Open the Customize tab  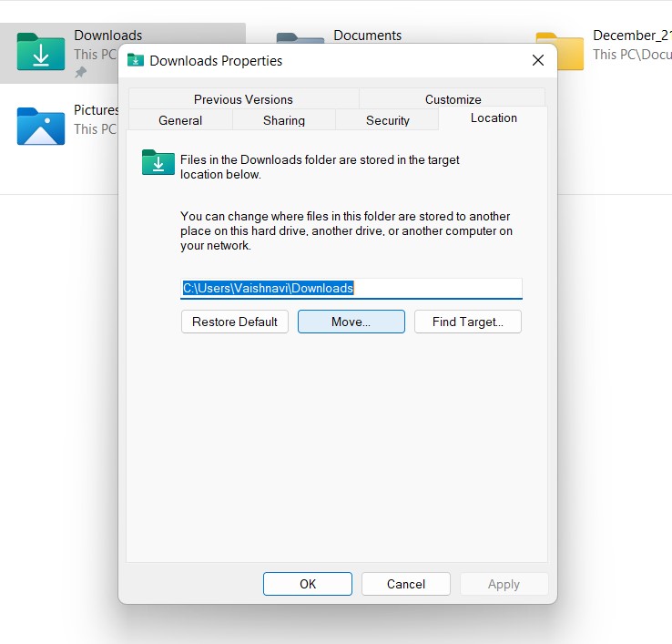(453, 99)
